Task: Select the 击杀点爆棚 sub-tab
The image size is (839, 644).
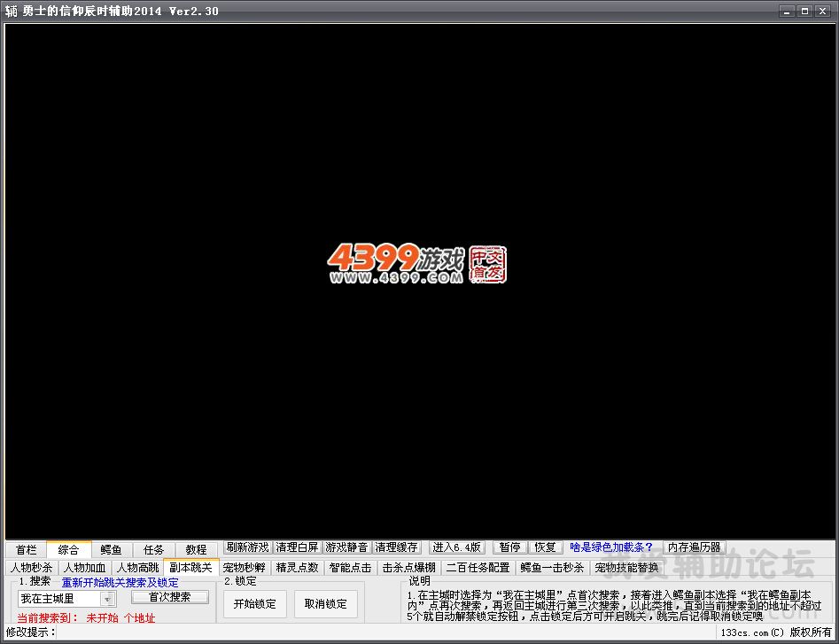Action: click(x=409, y=568)
